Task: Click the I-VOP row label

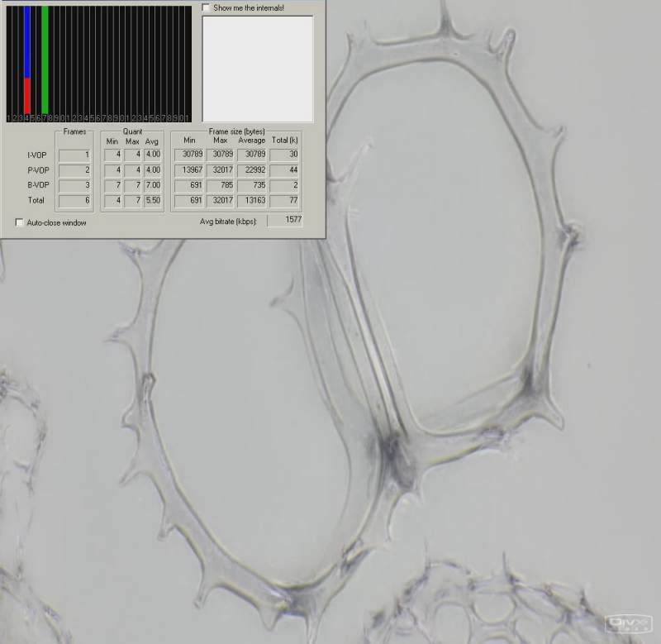Action: coord(37,155)
